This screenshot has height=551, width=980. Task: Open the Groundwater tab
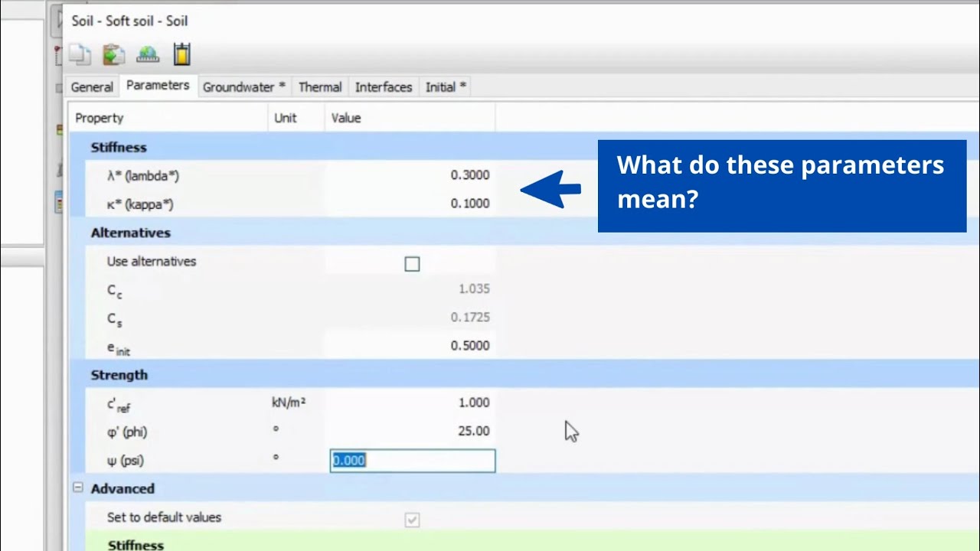pos(243,87)
